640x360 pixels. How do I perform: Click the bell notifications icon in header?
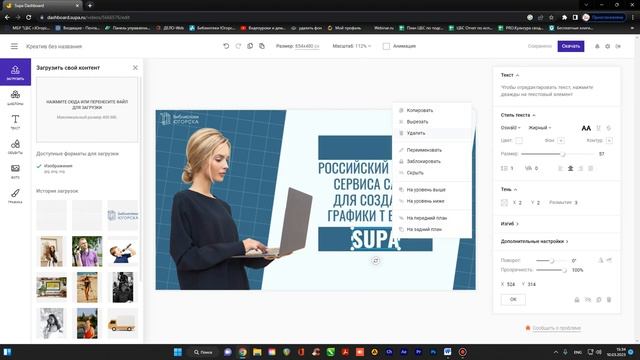point(597,46)
